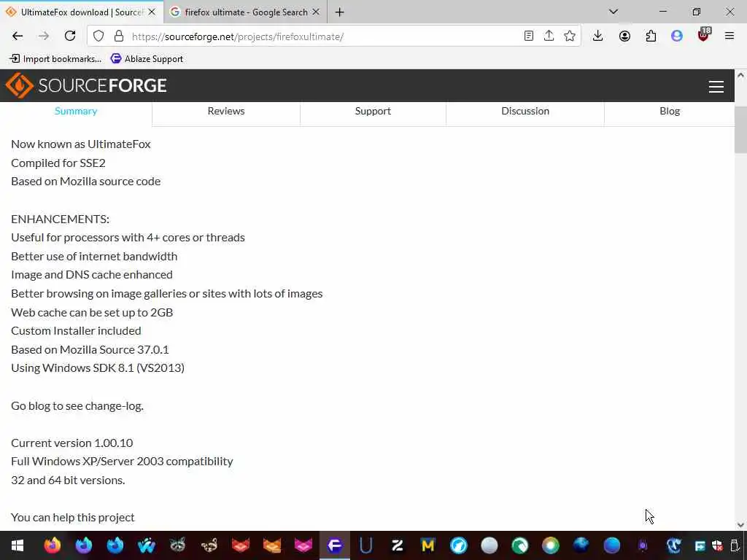Open active purple F browser taskbar icon
747x560 pixels.
(334, 545)
